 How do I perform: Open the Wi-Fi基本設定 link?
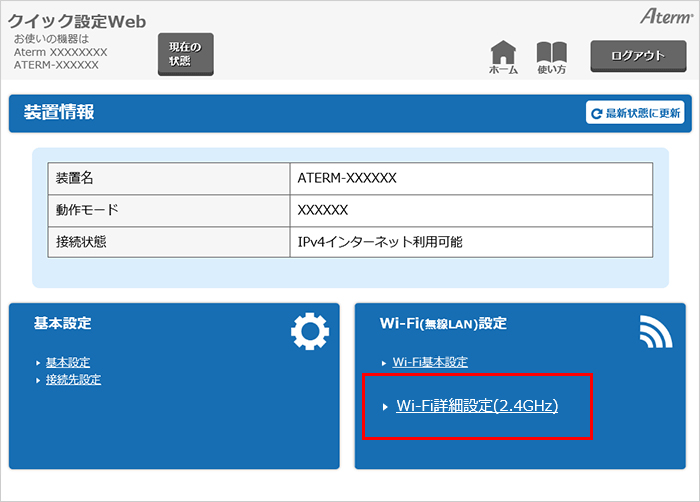pyautogui.click(x=430, y=362)
